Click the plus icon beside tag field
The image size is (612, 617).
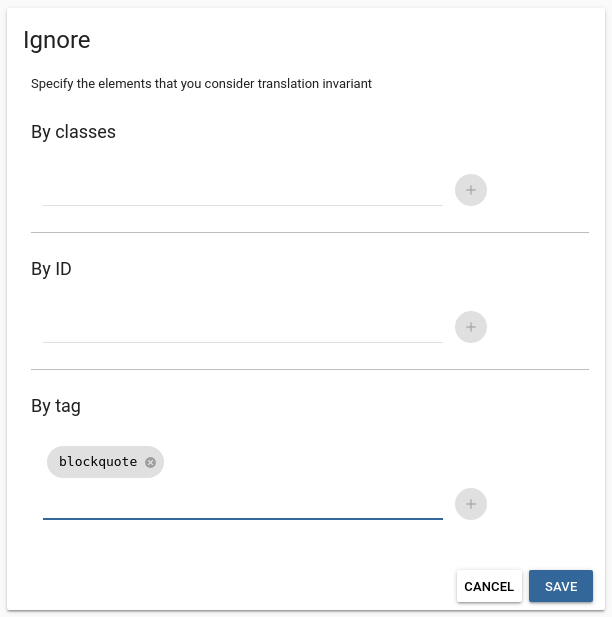click(x=470, y=504)
